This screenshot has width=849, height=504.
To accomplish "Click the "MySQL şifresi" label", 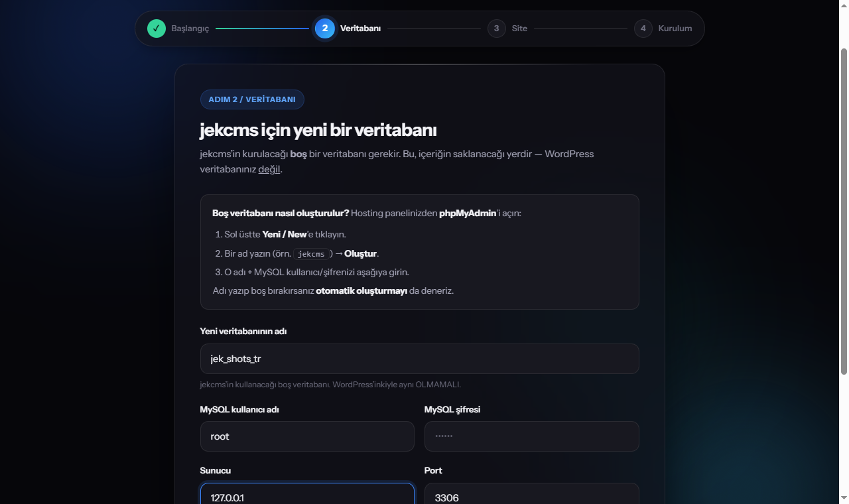I will (452, 410).
